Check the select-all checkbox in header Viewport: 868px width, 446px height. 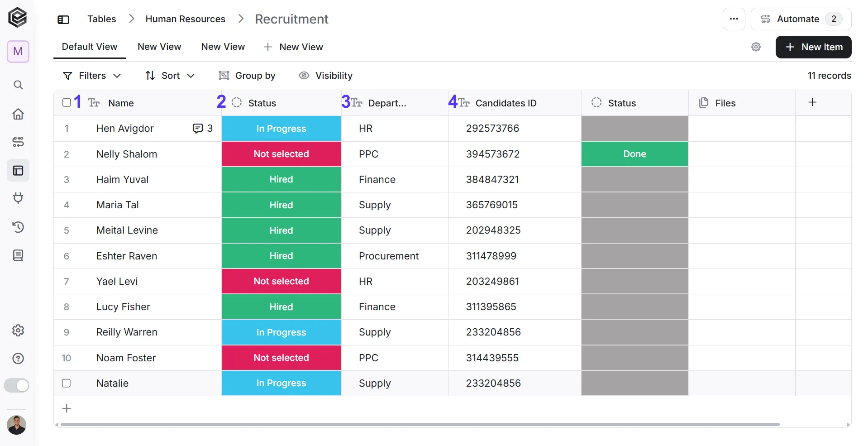(x=67, y=103)
